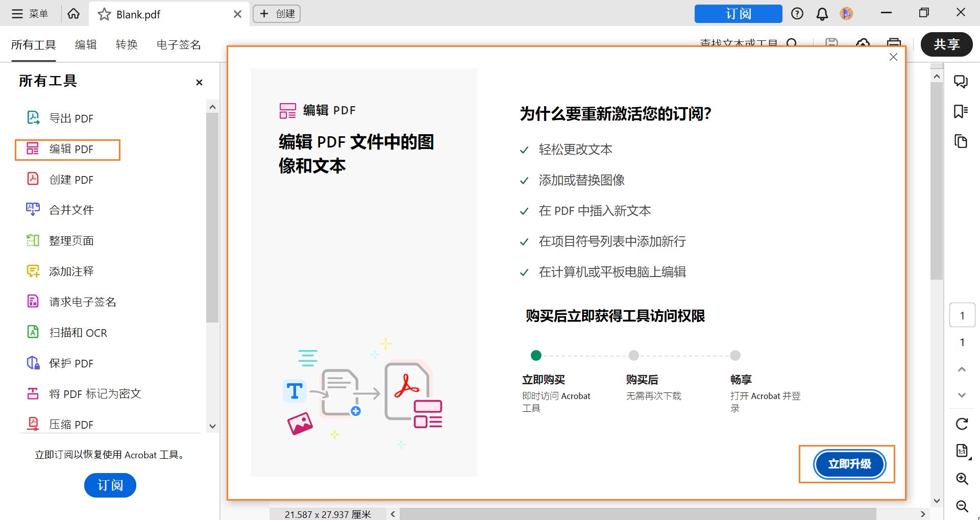Viewport: 980px width, 520px height.
Task: Click the actual size 1:1 icon
Action: coord(962,451)
